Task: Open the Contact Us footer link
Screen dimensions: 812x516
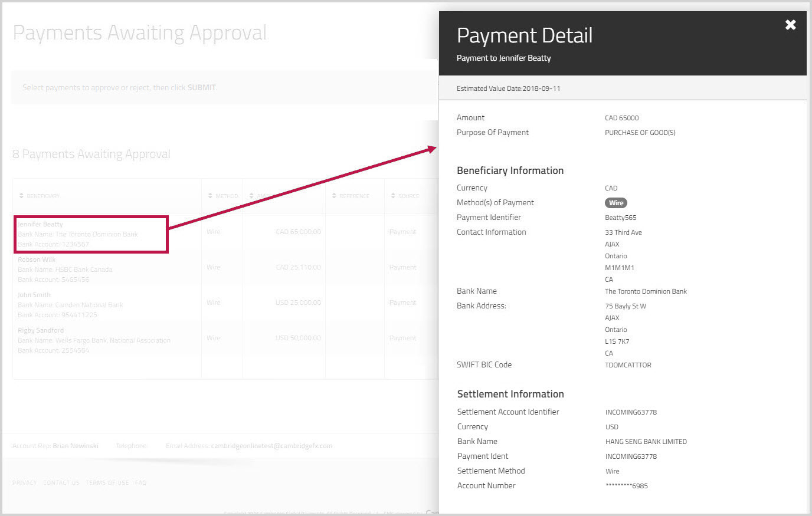Action: [x=61, y=482]
